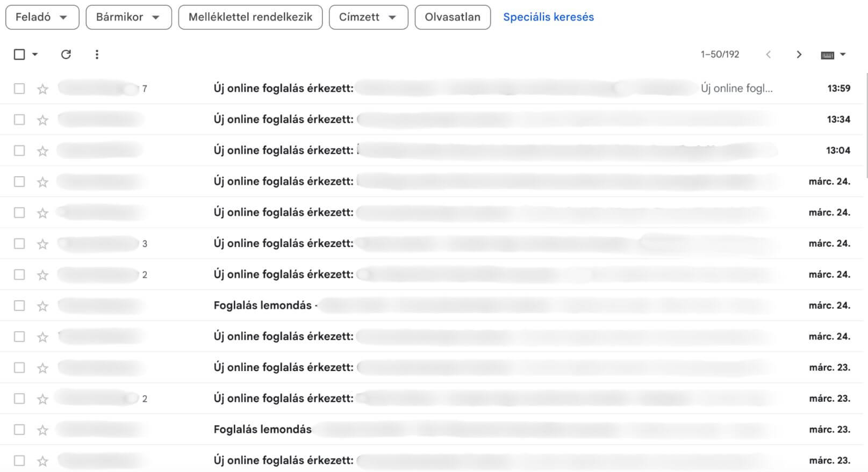Star the email received at 13:59
The height and width of the screenshot is (472, 868).
point(42,89)
